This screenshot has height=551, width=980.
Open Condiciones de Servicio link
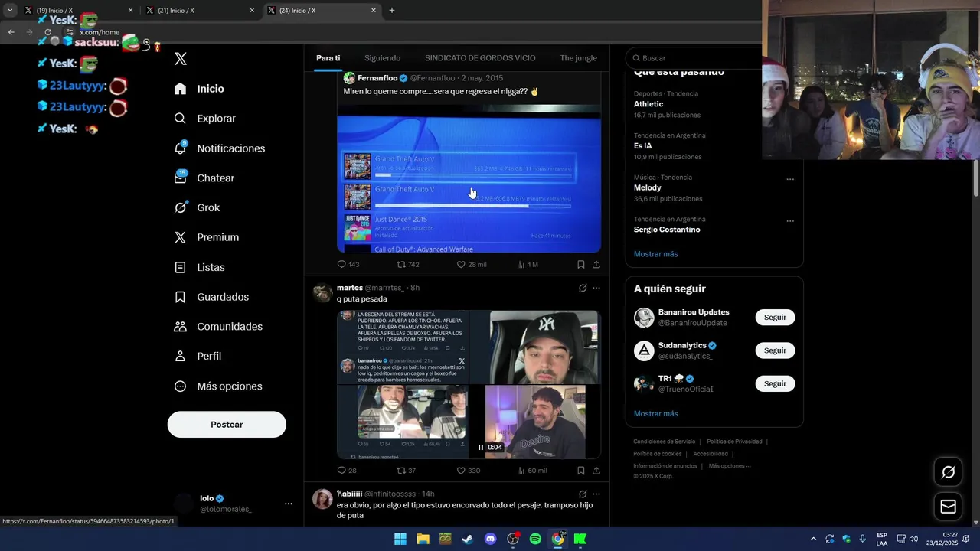[665, 442]
